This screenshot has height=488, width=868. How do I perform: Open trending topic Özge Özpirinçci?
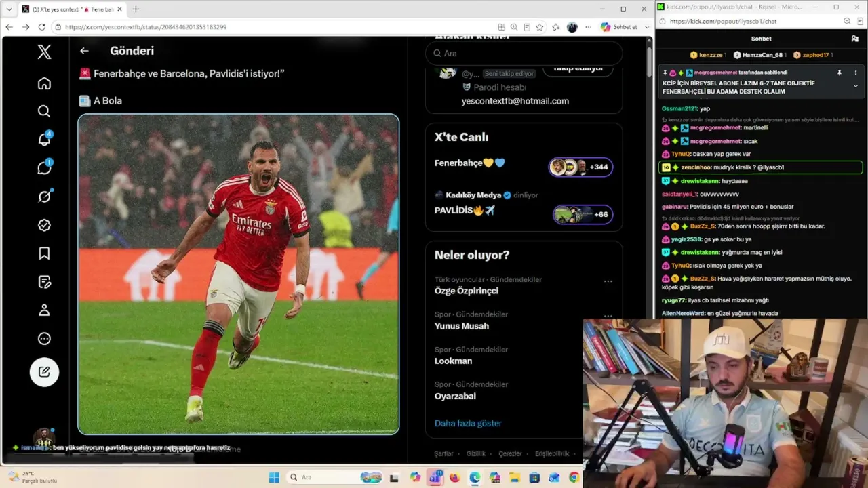(x=467, y=291)
